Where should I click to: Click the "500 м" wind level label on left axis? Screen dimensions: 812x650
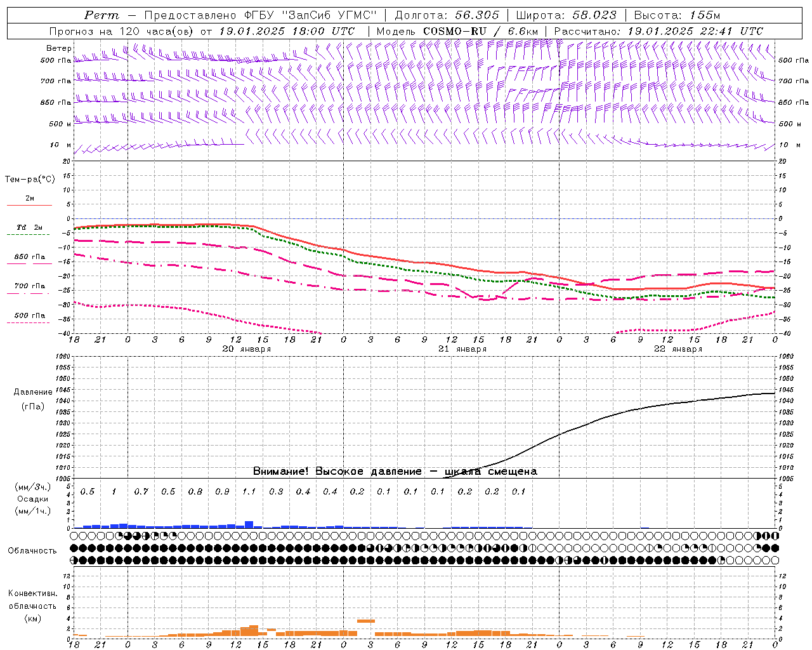pos(60,124)
